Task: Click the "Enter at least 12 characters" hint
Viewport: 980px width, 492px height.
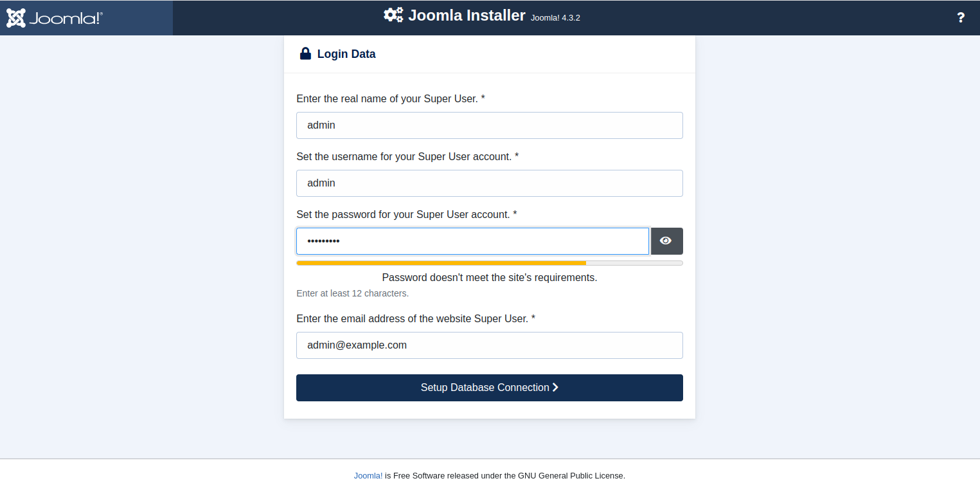Action: tap(352, 293)
